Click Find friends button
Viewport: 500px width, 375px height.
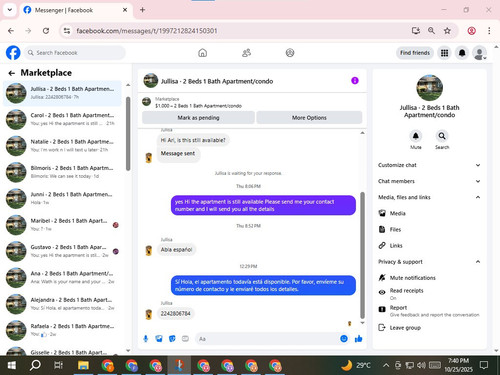tap(415, 53)
